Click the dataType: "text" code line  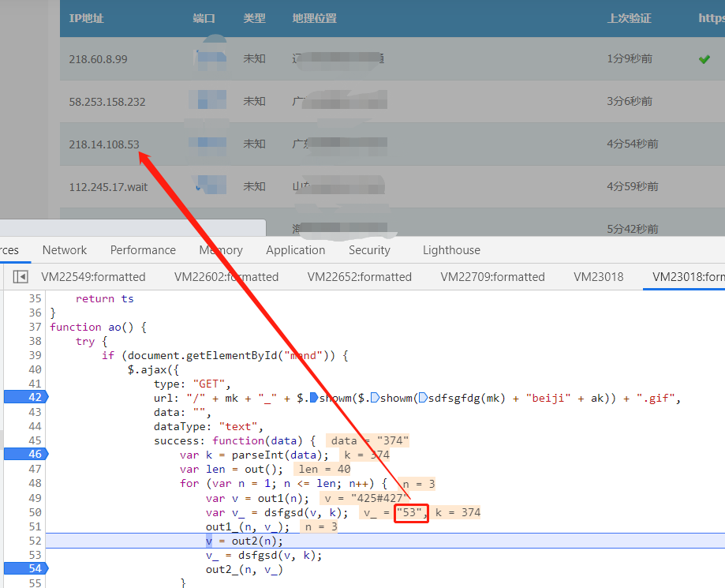(208, 426)
